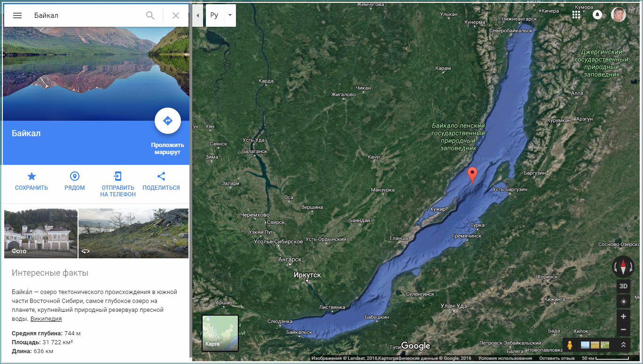643x364 pixels.
Task: Expand the imagery strip chevrons
Action: (x=623, y=345)
